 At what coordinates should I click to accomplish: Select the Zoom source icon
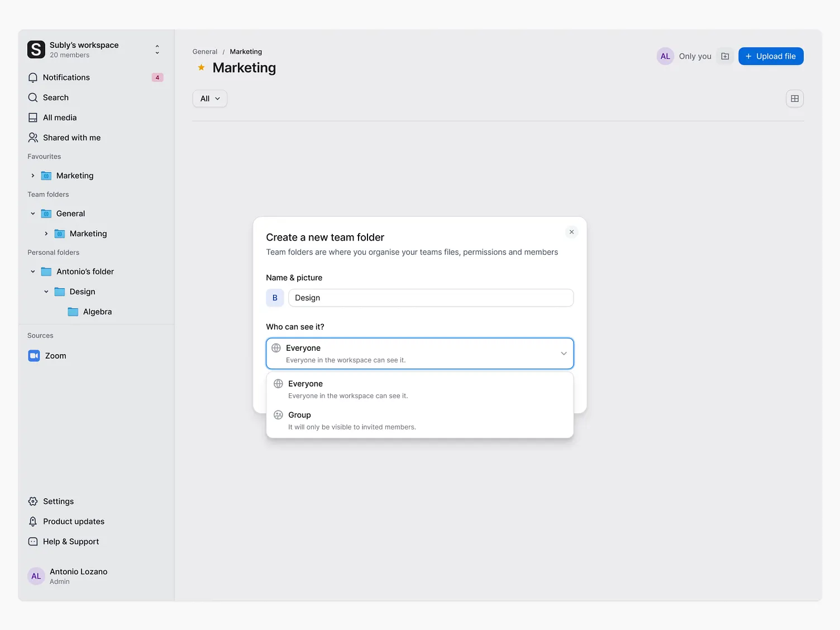point(34,355)
